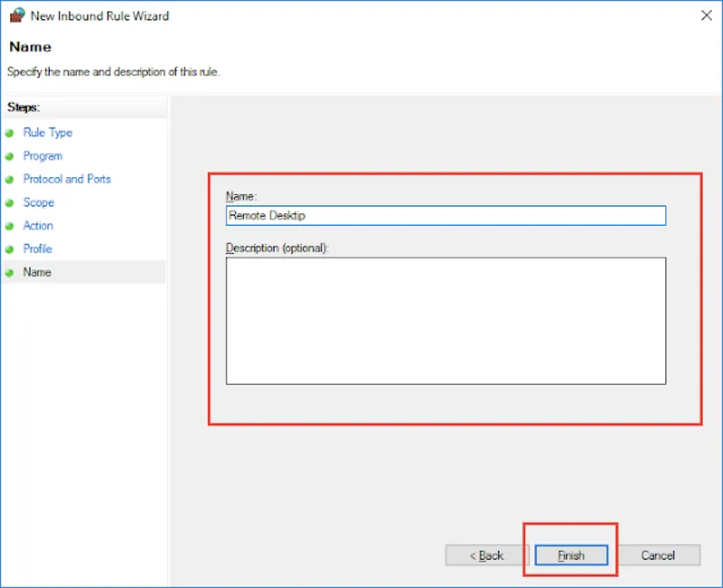This screenshot has height=588, width=723.
Task: Select the Action step
Action: tap(38, 226)
